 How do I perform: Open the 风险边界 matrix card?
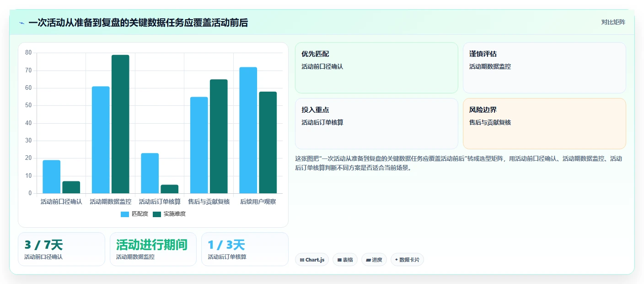[x=544, y=124]
